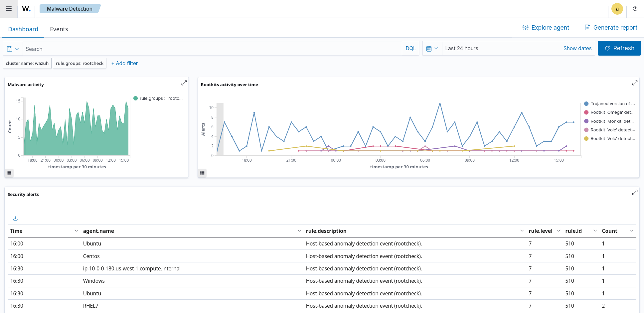Maximize Rootkits activity over time panel
Viewport: 644px width, 313px height.
(x=635, y=83)
